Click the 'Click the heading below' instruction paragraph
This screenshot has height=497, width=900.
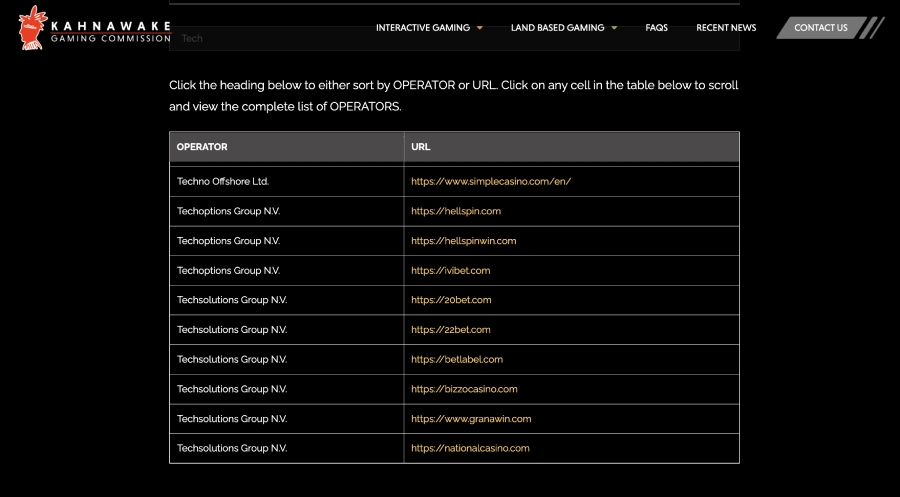(x=454, y=96)
